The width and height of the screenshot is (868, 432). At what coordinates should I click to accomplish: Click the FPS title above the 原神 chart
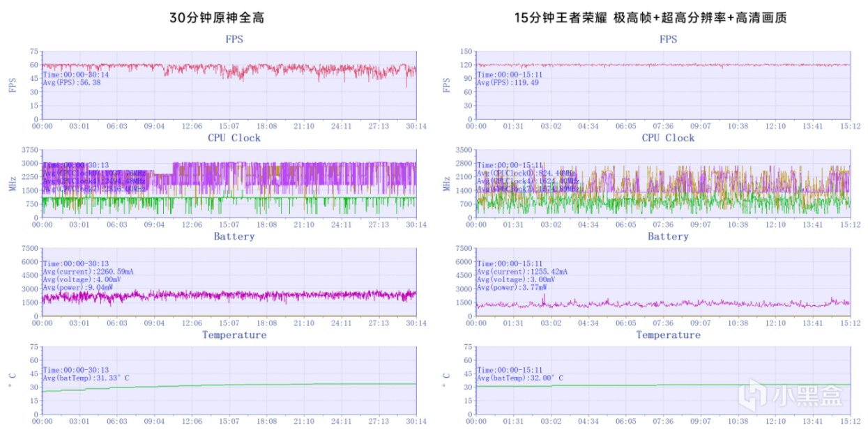point(234,39)
